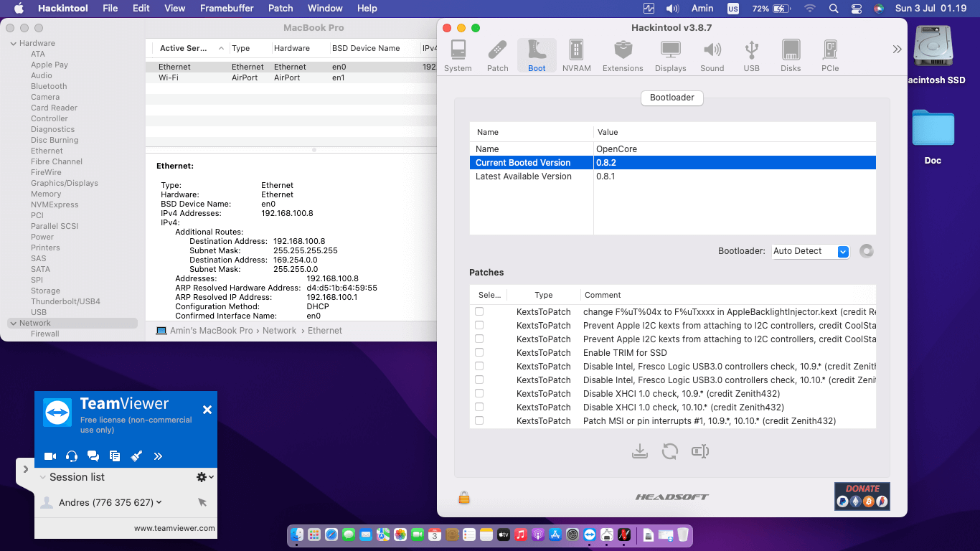Click the lock icon in Hackintool
Image resolution: width=980 pixels, height=551 pixels.
pos(464,497)
